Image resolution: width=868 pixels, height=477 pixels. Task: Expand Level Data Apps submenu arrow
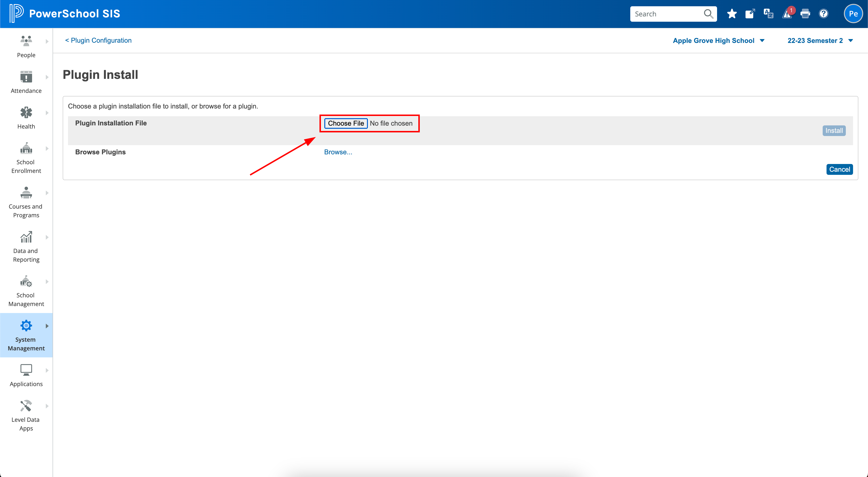(x=47, y=406)
